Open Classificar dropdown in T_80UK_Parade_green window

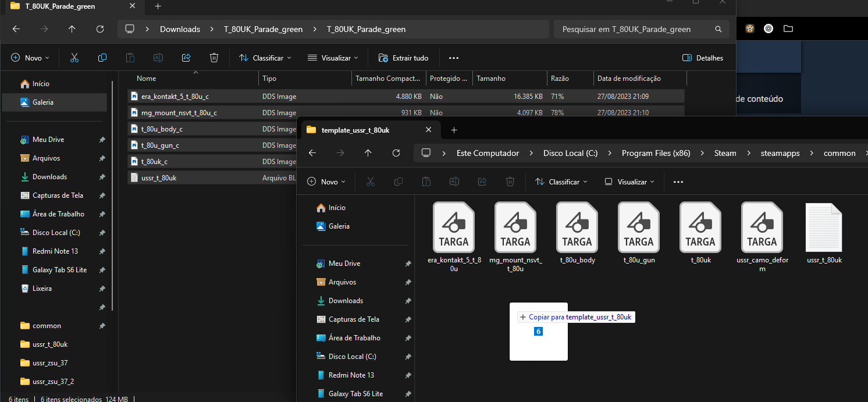[x=265, y=58]
